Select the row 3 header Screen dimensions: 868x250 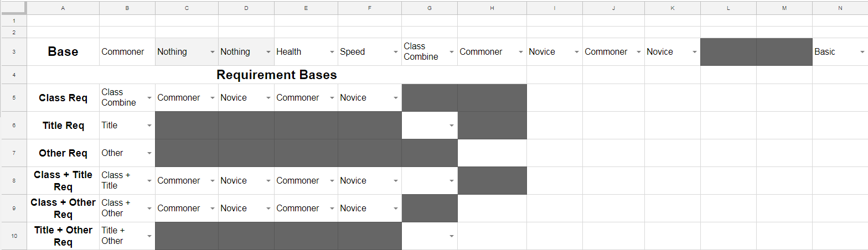pos(13,52)
